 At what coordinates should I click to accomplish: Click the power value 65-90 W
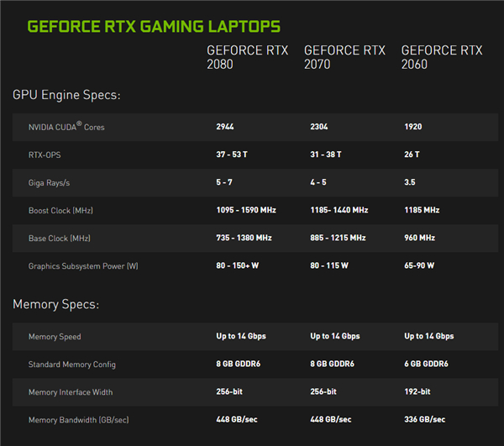coord(419,265)
